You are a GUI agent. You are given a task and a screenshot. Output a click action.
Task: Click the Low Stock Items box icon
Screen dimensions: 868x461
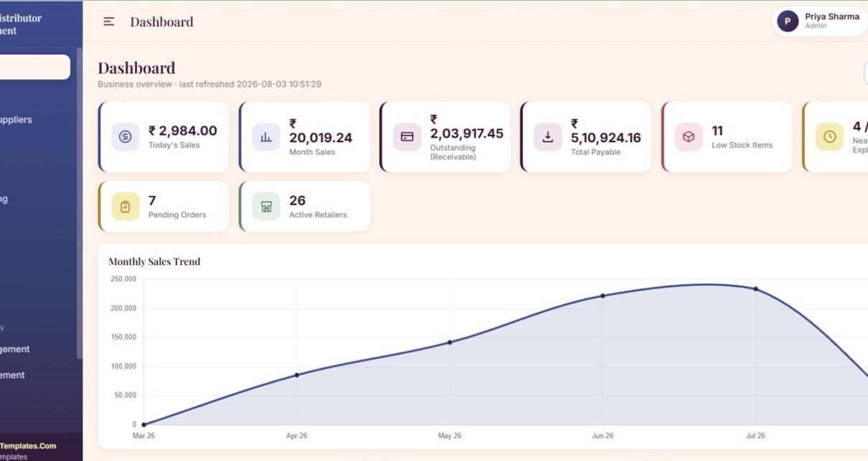(689, 136)
